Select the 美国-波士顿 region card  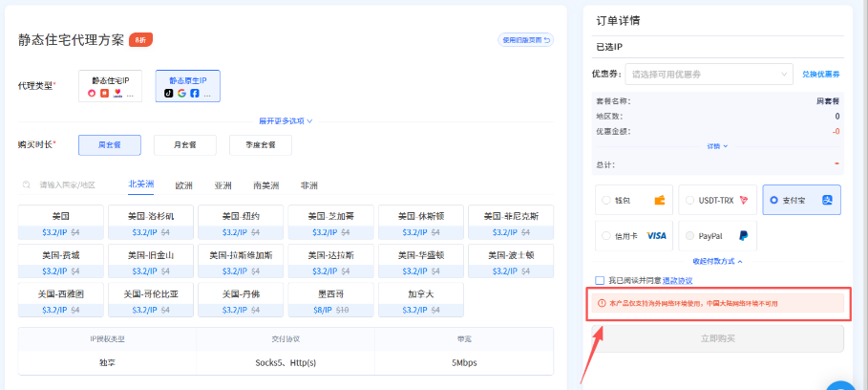[x=511, y=262]
